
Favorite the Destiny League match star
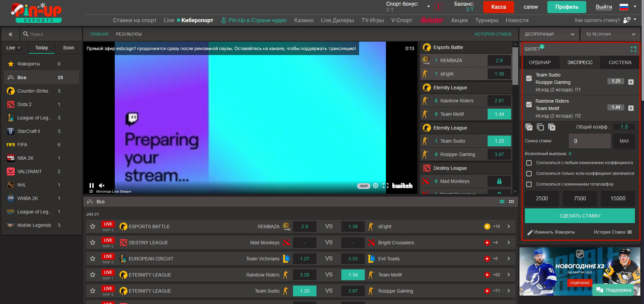(93, 243)
